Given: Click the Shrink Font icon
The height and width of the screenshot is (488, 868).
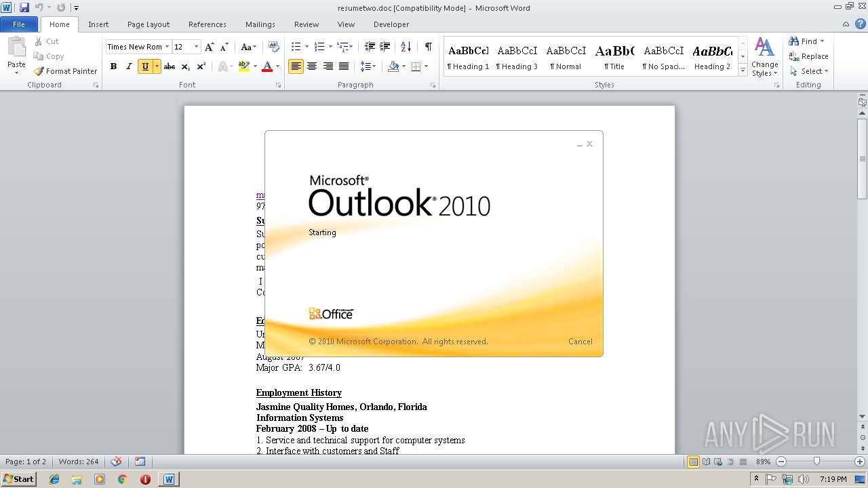Looking at the screenshot, I should point(224,47).
